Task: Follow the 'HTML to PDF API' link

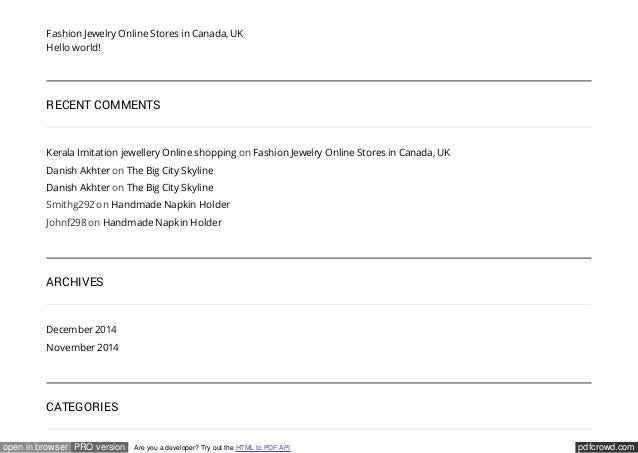Action: [x=263, y=448]
